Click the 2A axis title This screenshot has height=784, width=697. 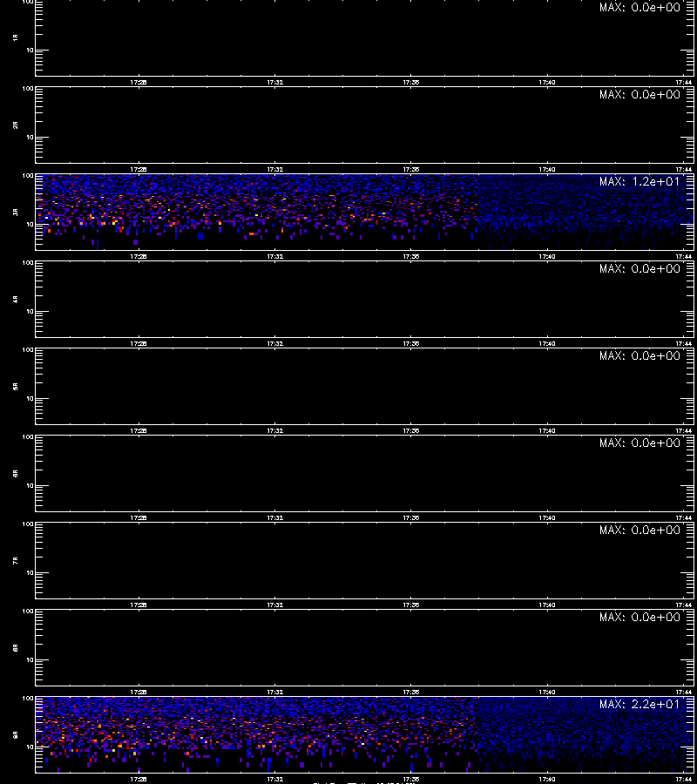click(16, 125)
